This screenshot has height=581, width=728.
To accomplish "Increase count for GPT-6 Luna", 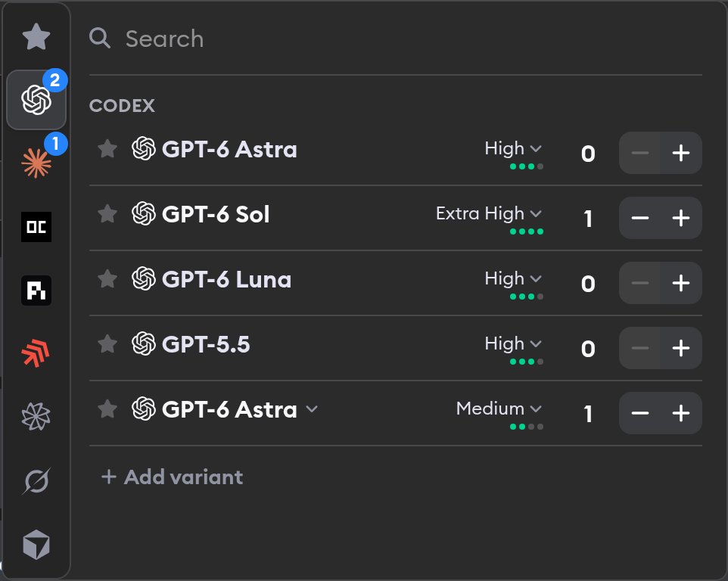I will click(x=680, y=283).
